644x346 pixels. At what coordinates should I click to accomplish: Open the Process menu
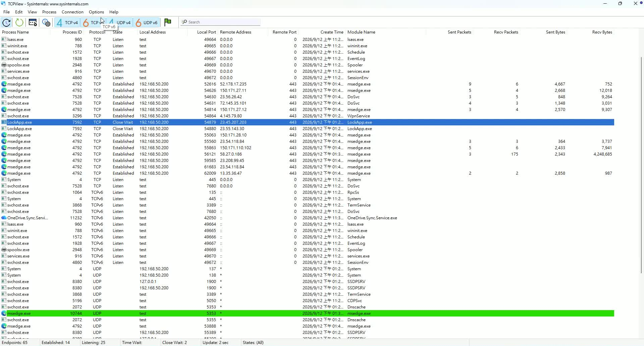[49, 12]
